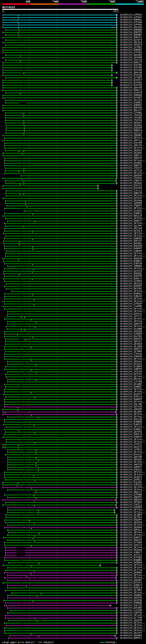Select the UniRef100_Q6A4M2 label
The height and width of the screenshot is (644, 146).
131,55
